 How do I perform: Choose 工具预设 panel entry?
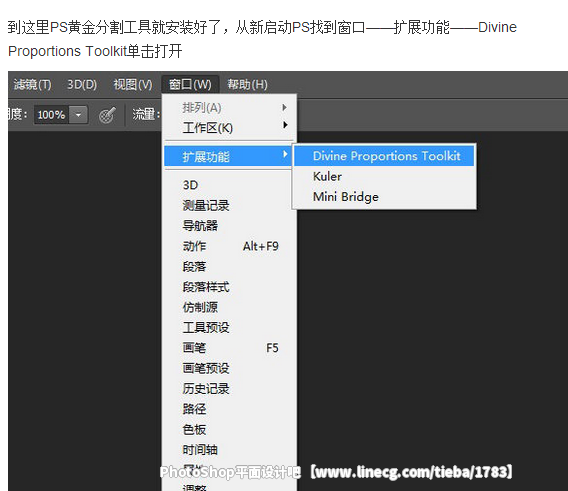[230, 328]
